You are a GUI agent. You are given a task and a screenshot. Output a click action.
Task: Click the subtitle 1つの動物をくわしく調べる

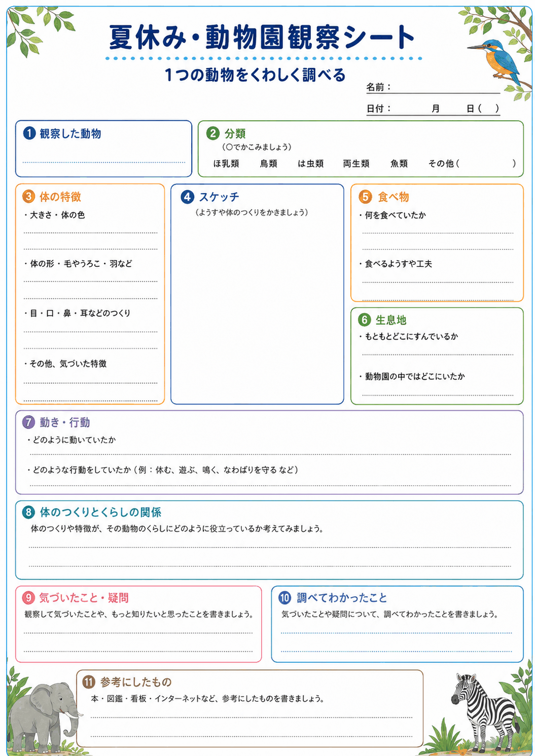(x=255, y=75)
